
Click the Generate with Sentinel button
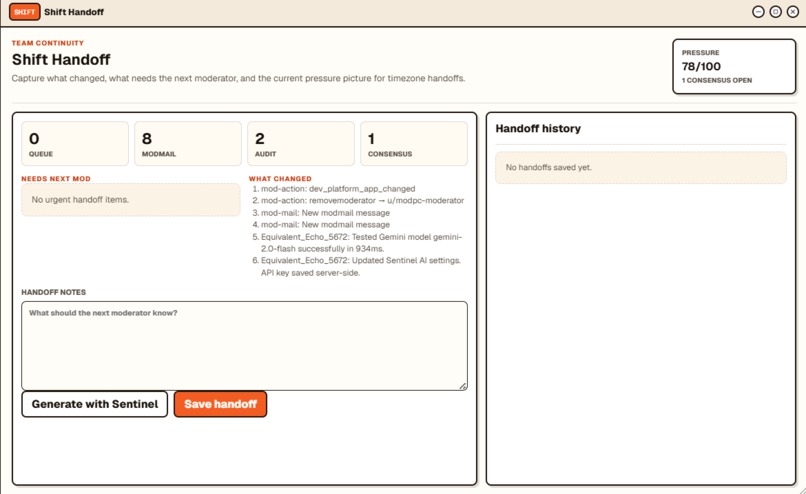95,404
